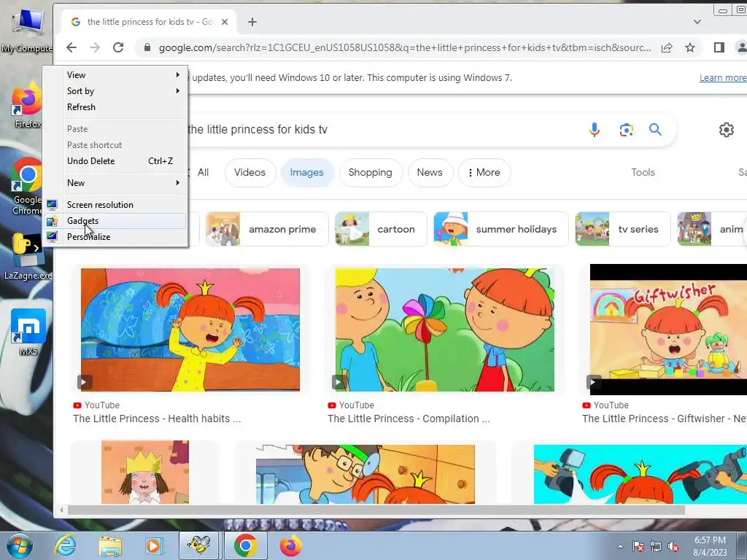Filter by the summer holidays chip

coord(500,229)
